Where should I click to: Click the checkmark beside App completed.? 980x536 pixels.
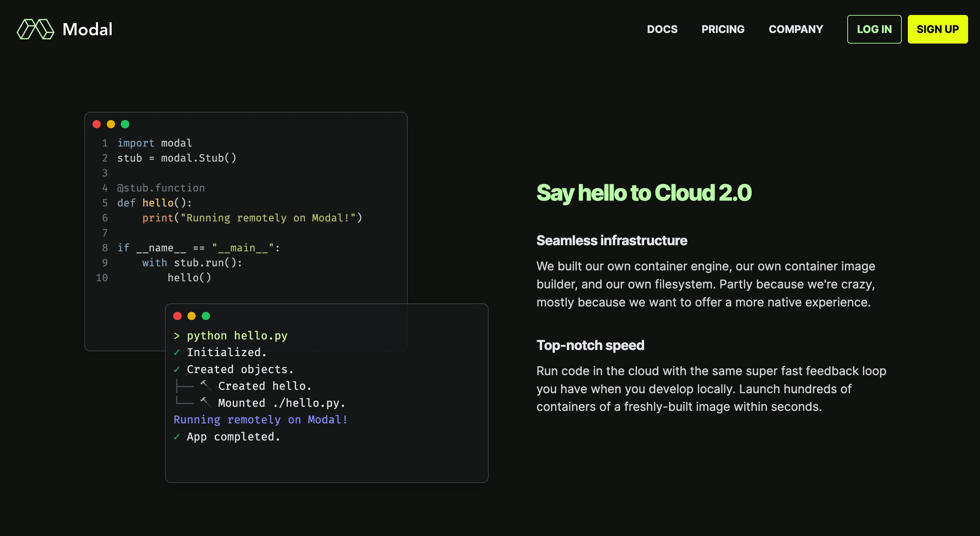[177, 437]
